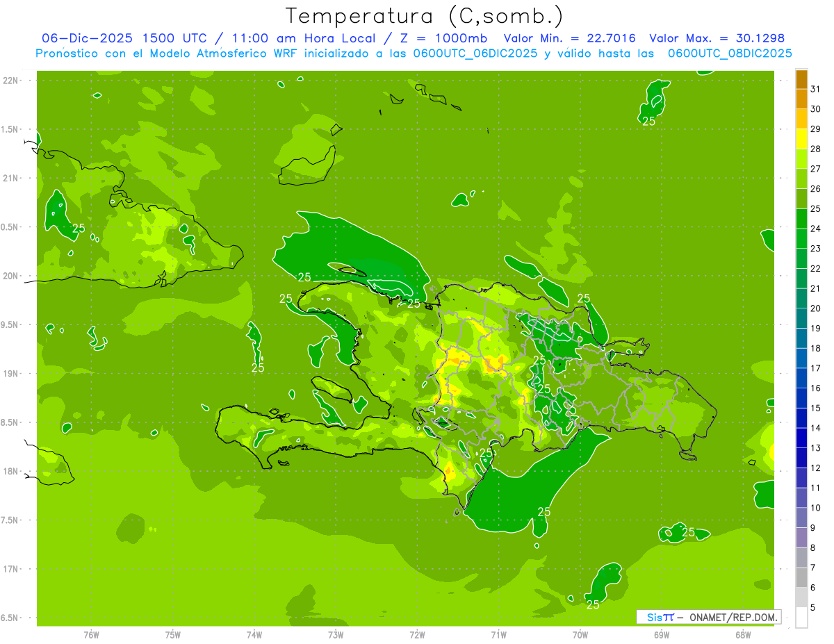Click the color scale value '26'
This screenshot has height=644, width=834.
click(x=816, y=189)
